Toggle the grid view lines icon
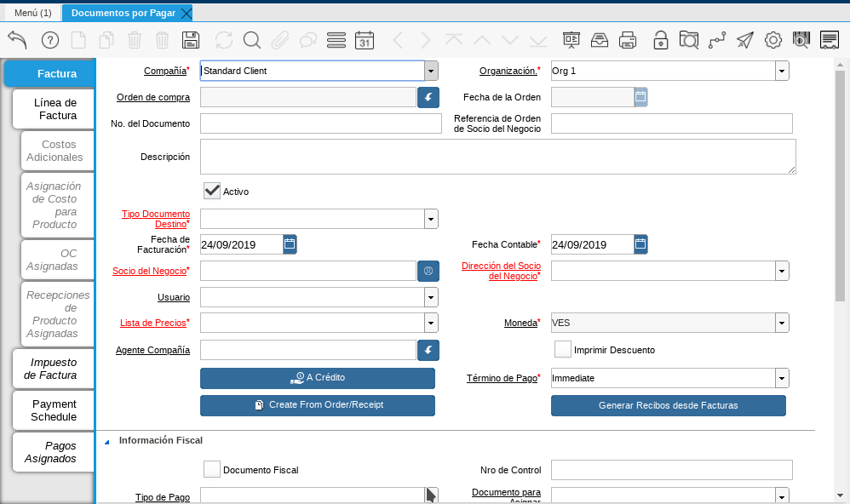 (x=336, y=40)
